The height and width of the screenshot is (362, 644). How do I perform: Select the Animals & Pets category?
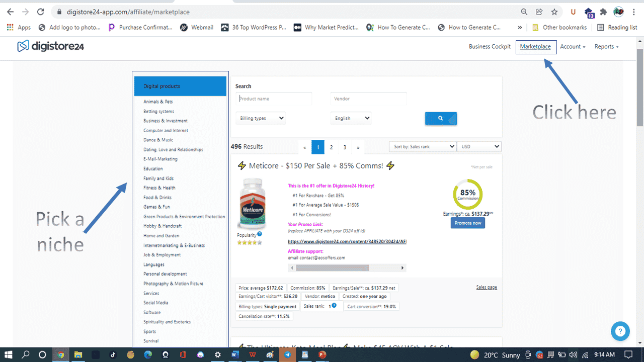(x=158, y=102)
